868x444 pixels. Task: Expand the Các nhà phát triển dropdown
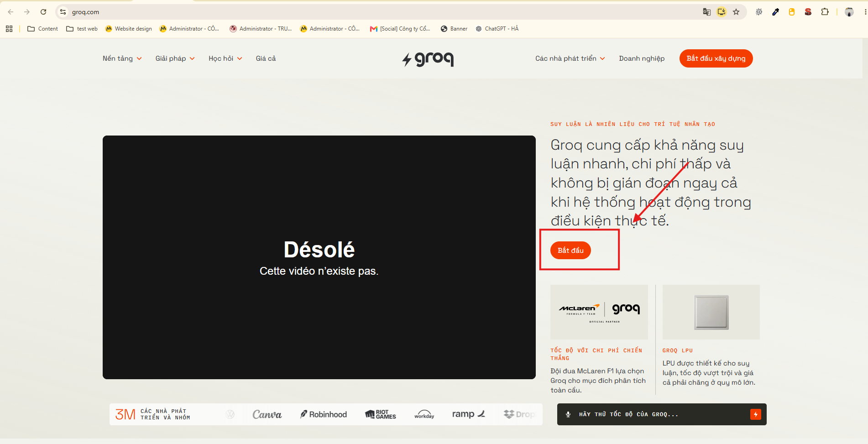point(570,58)
